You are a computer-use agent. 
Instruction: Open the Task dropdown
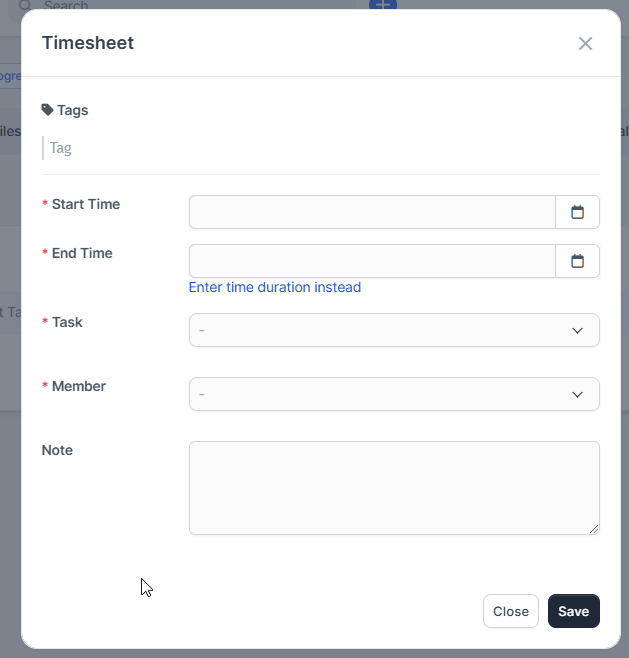tap(380, 330)
